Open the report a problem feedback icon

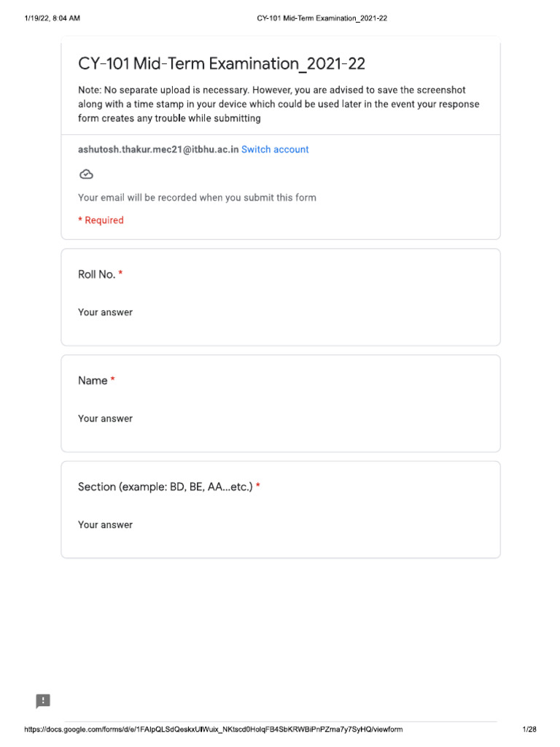pos(43,701)
